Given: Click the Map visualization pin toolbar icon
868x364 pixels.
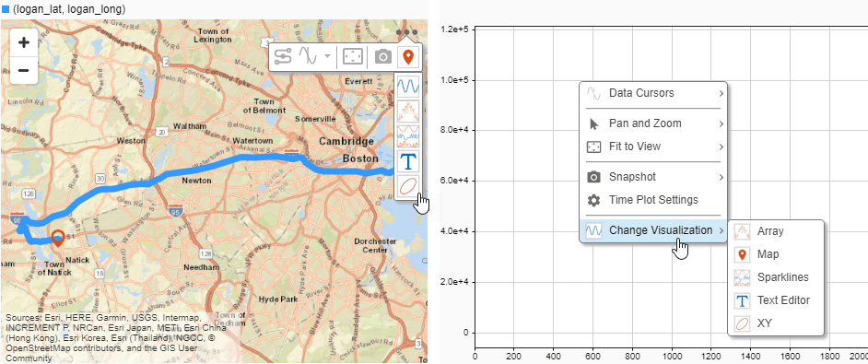Looking at the screenshot, I should tap(408, 56).
